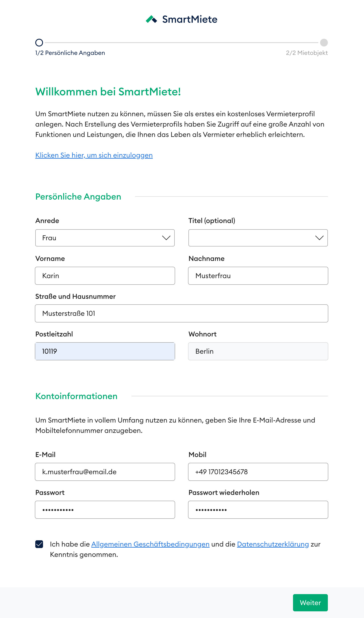Open the Anrede dropdown showing Frau
The width and height of the screenshot is (364, 618).
105,238
